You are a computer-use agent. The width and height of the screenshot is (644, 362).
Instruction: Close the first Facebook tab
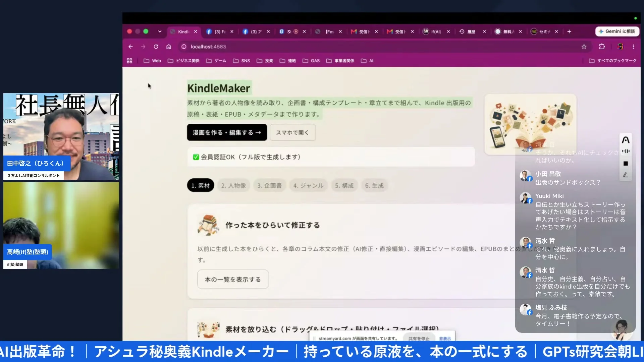click(232, 32)
